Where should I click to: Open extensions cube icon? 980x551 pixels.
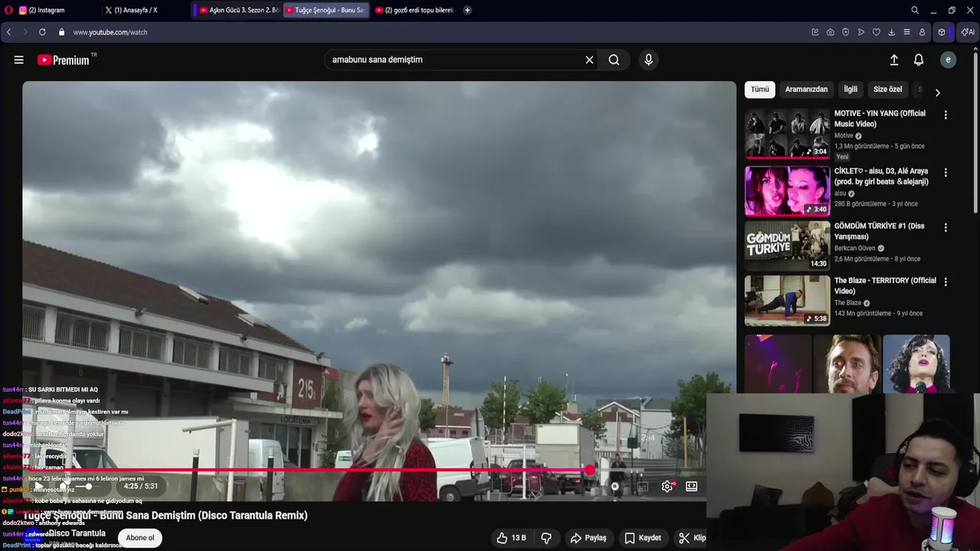[942, 32]
